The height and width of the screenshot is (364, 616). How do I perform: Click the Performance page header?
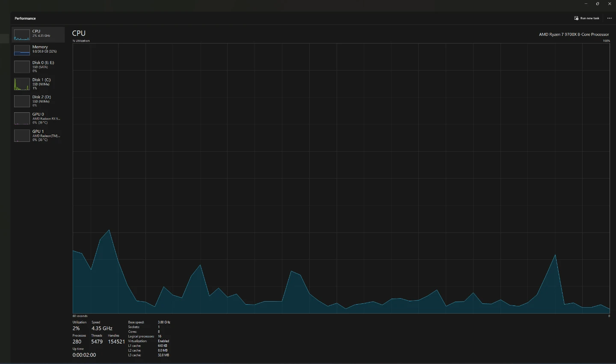[25, 18]
